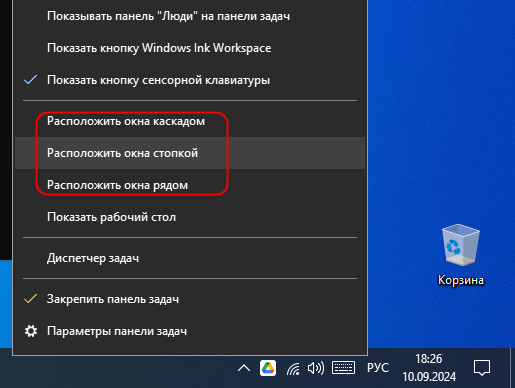Open the Google Drive tray icon

pyautogui.click(x=268, y=368)
